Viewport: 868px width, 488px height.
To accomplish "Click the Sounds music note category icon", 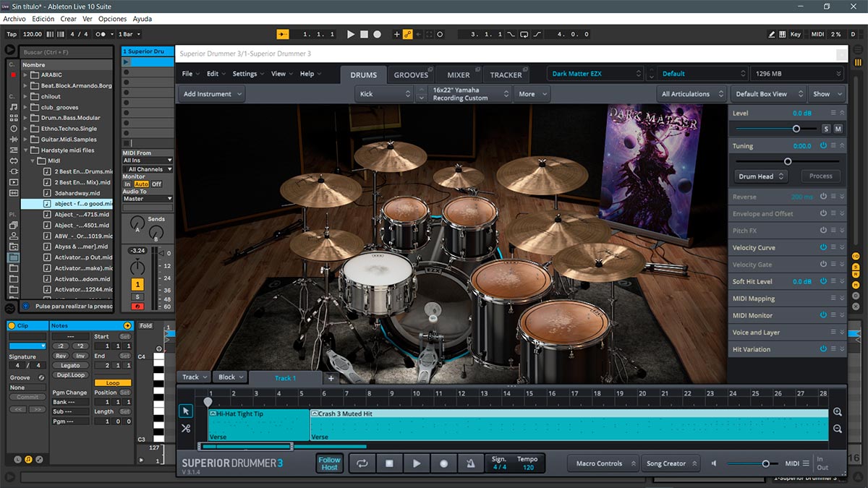I will (13, 107).
